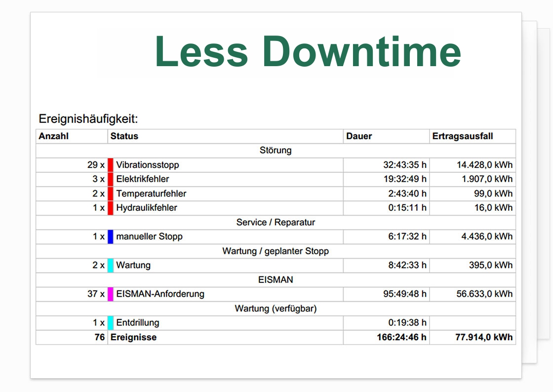This screenshot has width=553, height=392.
Task: Click the red swatch beside Temperaturfehler
Action: 111,194
